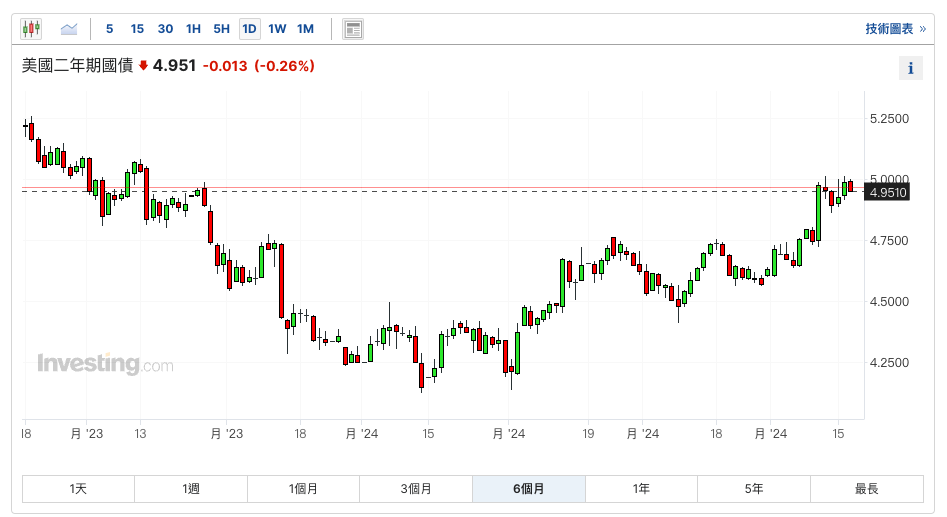Open the info "i" button
The width and height of the screenshot is (947, 517).
click(910, 68)
